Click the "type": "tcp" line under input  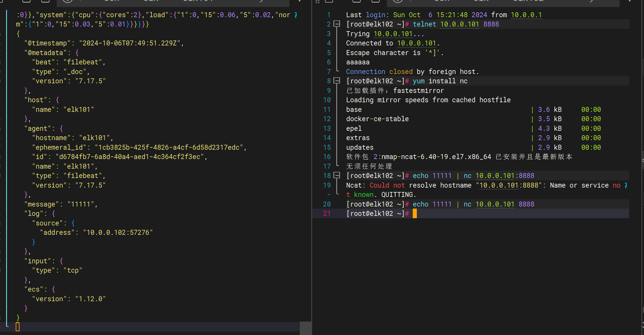[57, 270]
